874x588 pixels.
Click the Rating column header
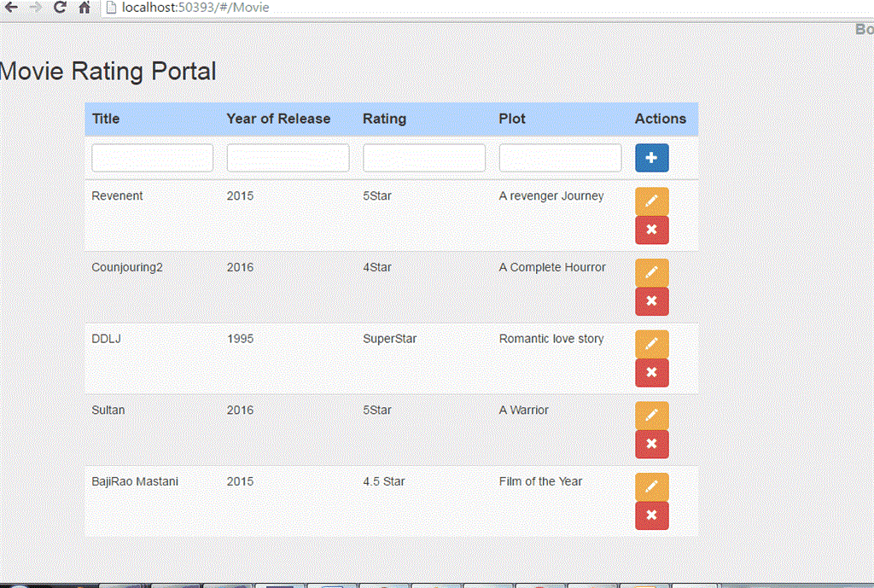click(385, 119)
